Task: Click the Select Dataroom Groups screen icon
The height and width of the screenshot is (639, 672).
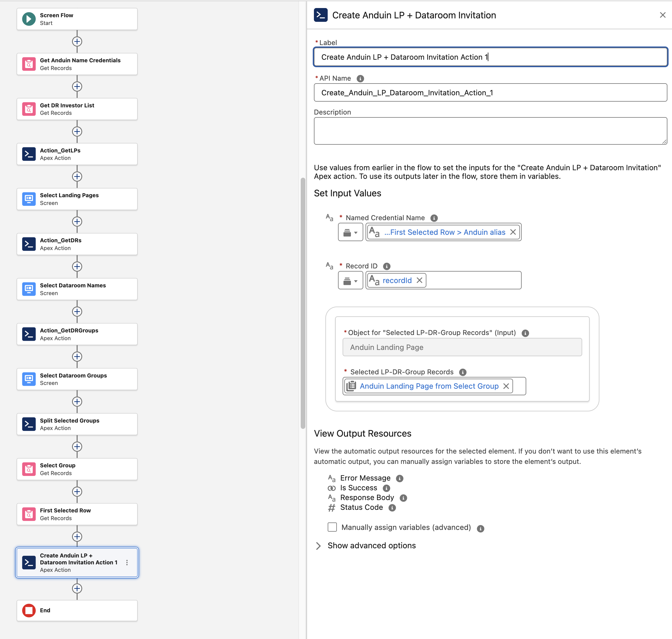Action: tap(29, 379)
